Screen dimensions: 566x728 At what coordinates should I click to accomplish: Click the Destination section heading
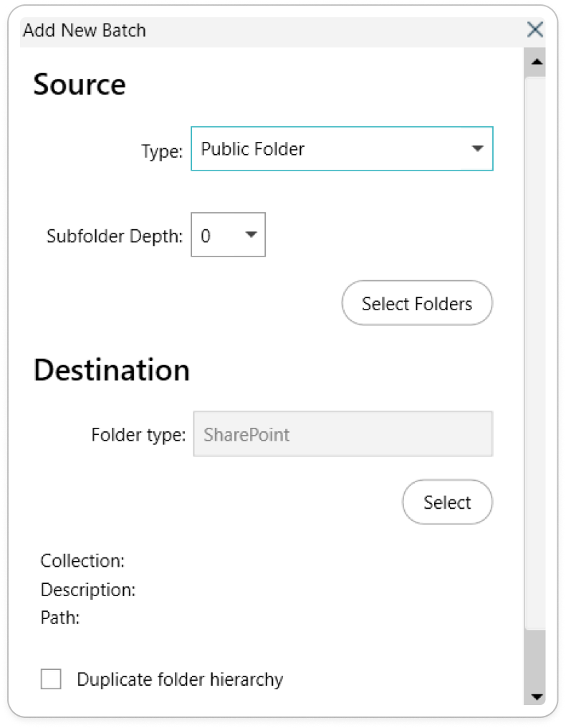tap(112, 370)
